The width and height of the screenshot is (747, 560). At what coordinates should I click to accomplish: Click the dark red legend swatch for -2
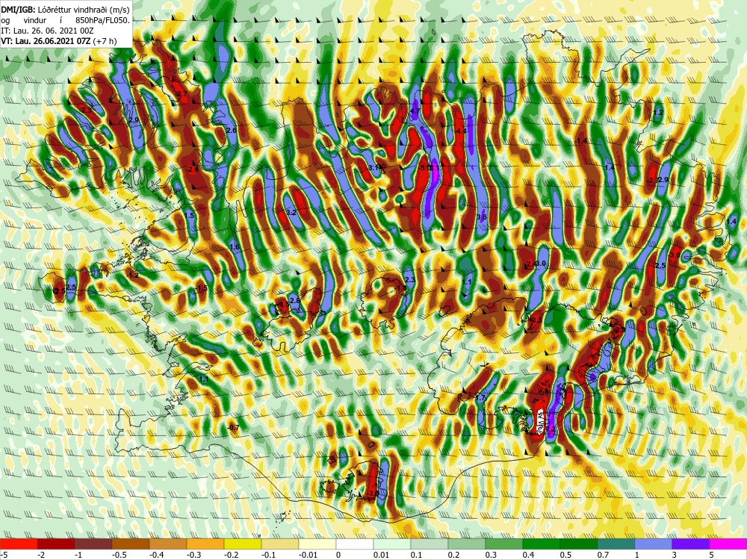[x=56, y=544]
